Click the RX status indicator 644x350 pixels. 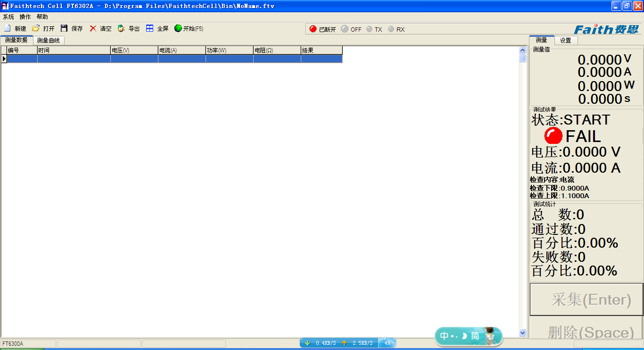(391, 29)
